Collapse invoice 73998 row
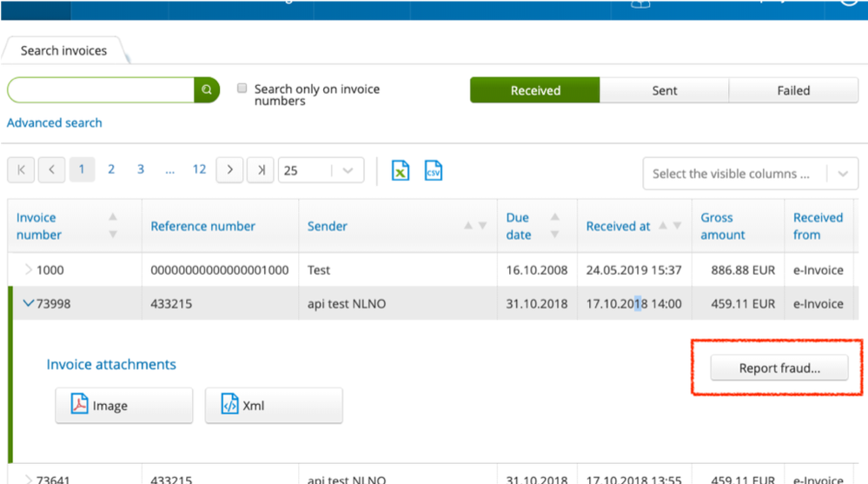The height and width of the screenshot is (484, 868). pos(28,303)
